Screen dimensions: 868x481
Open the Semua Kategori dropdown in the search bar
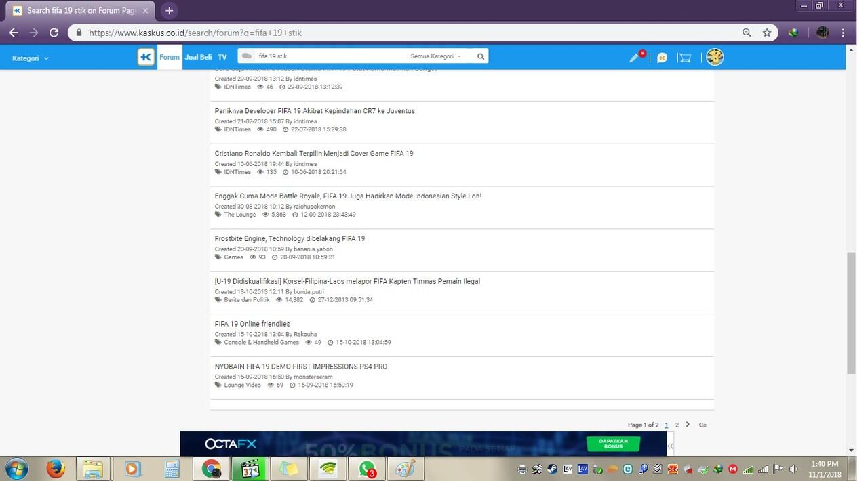pyautogui.click(x=435, y=56)
